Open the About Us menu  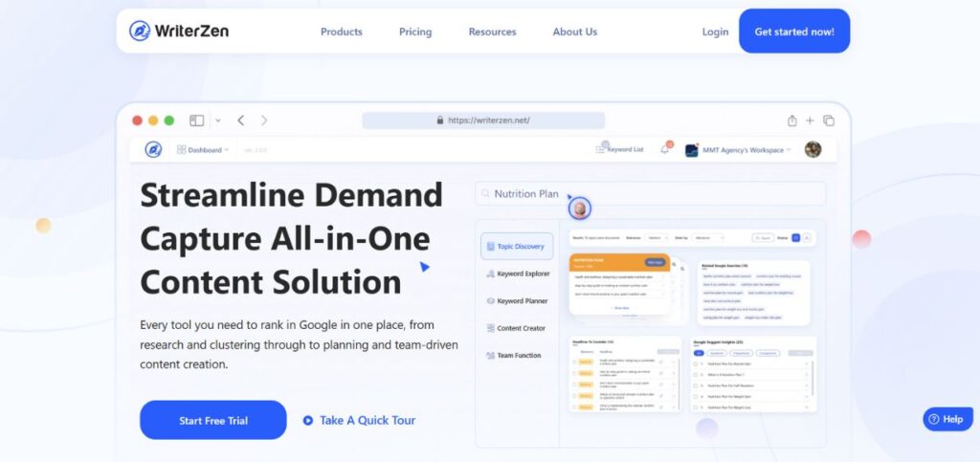tap(575, 32)
